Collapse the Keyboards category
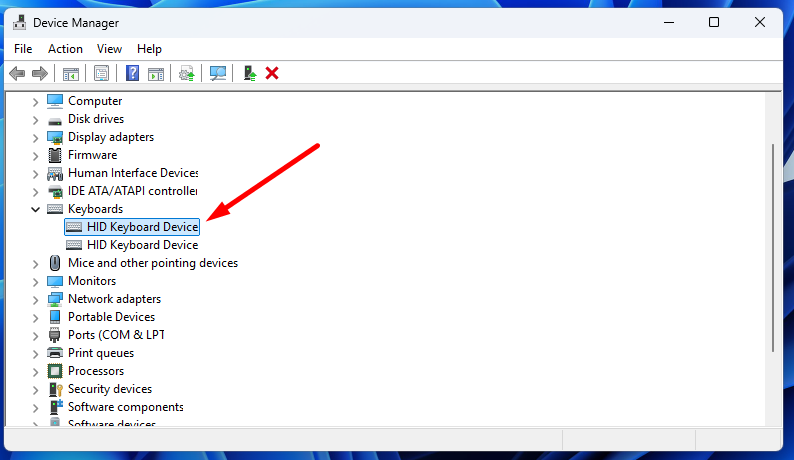This screenshot has width=794, height=460. [36, 209]
